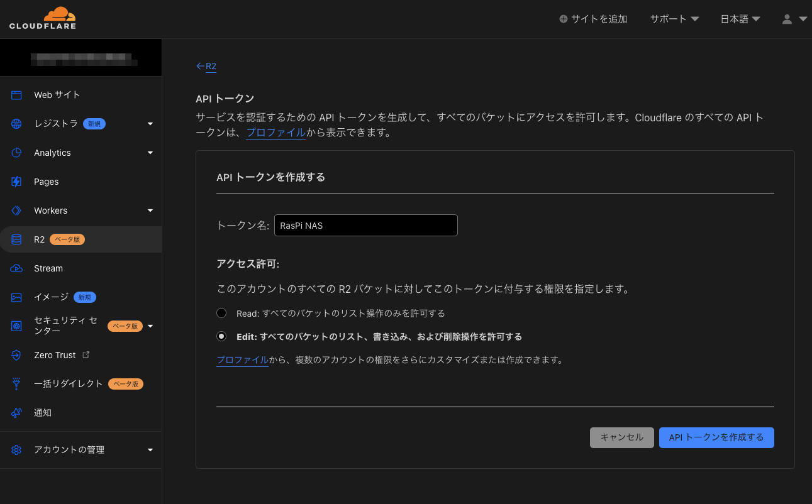Click the レジストラ 新規 badge
Viewport: 812px width, 504px height.
[94, 124]
